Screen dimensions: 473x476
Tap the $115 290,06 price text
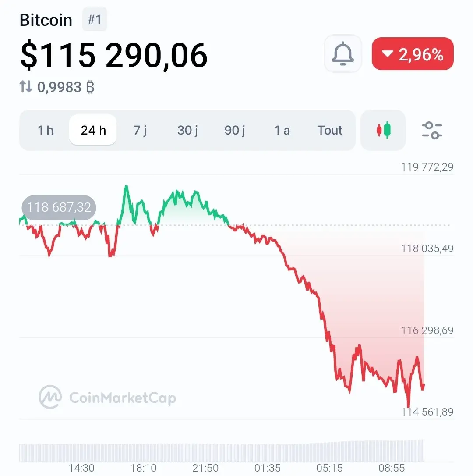tap(114, 55)
